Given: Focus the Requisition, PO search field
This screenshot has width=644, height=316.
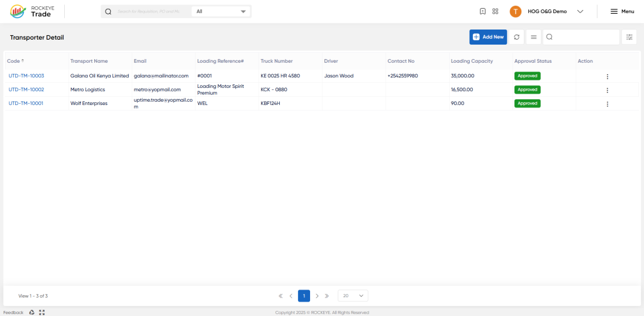Looking at the screenshot, I should (148, 11).
